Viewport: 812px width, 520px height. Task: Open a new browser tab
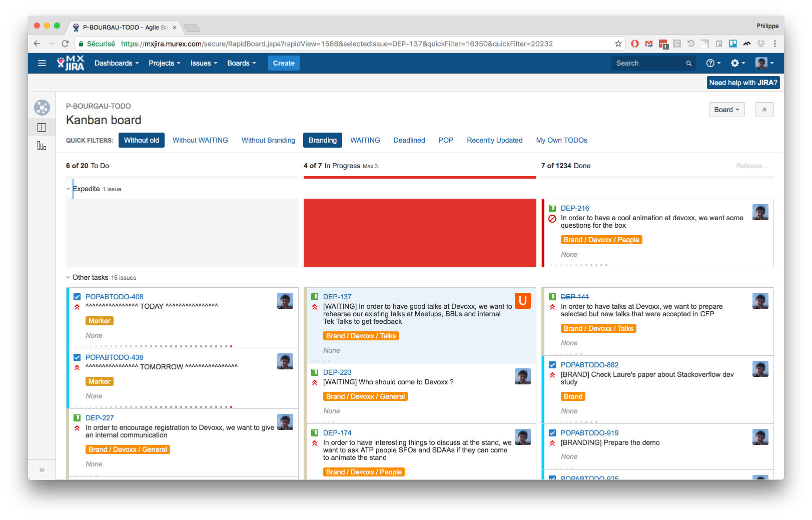(x=192, y=28)
